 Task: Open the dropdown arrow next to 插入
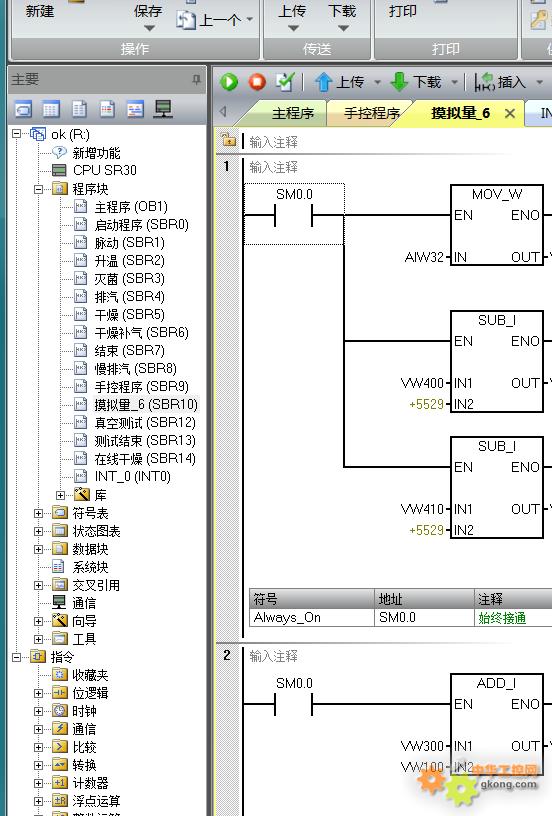pyautogui.click(x=540, y=82)
